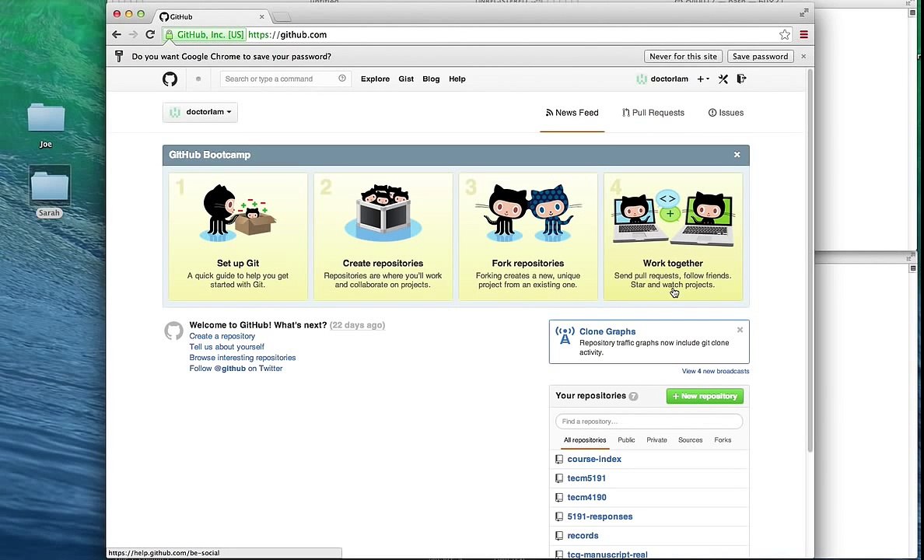This screenshot has height=560, width=924.
Task: Filter repositories by Public
Action: [x=626, y=440]
